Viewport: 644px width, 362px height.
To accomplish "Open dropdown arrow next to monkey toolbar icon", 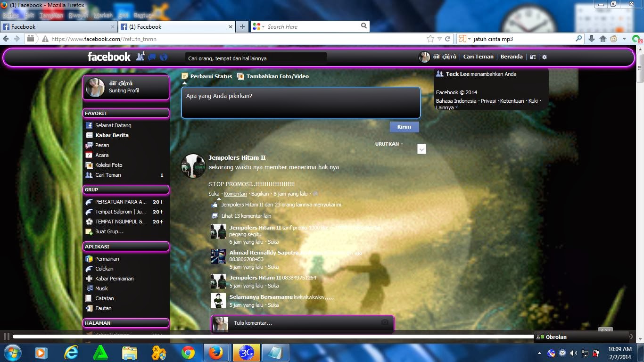I will 624,39.
